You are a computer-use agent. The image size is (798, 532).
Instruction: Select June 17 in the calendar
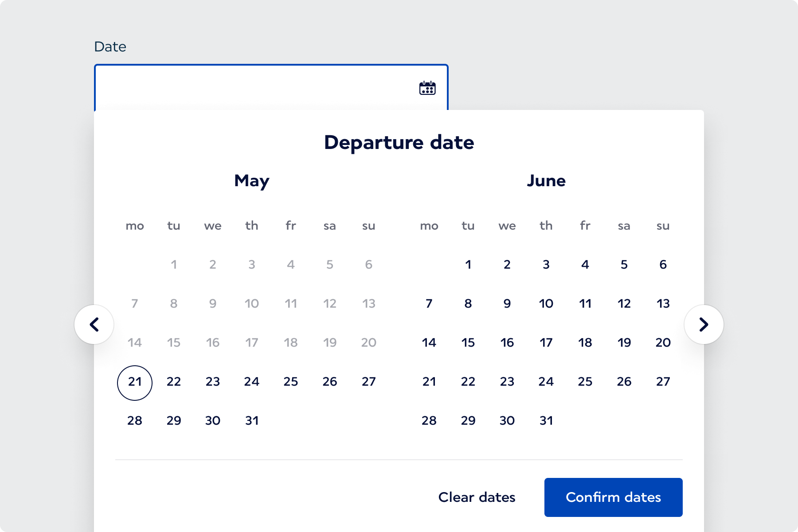(x=546, y=342)
